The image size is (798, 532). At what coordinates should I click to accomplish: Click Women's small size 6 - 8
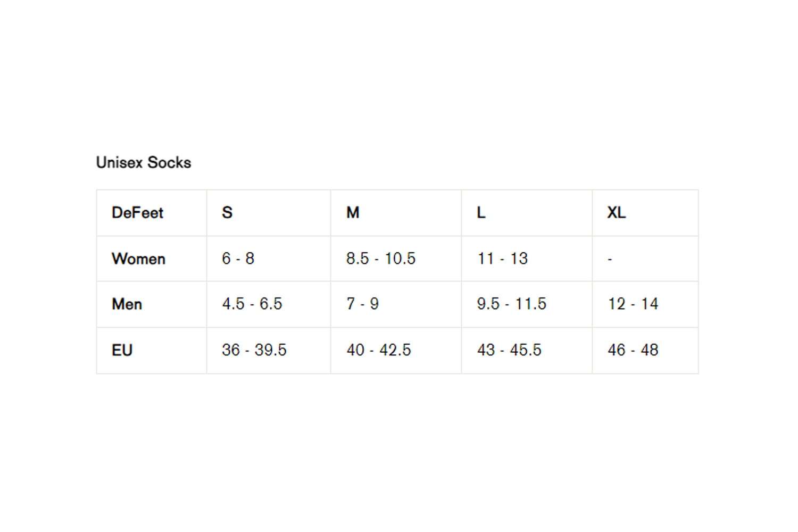pyautogui.click(x=238, y=259)
